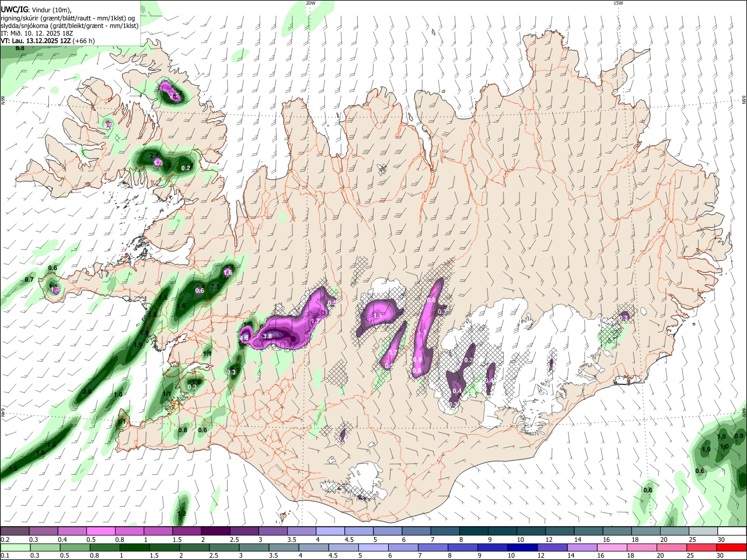Click the 'slydda/snjókoma' legend description line
Screen dimensions: 747x560
pyautogui.click(x=69, y=26)
